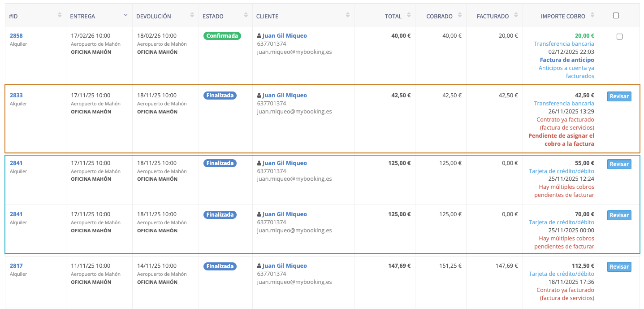Open booking 2833 ID link
Screen dimensions: 644x309
tap(16, 96)
